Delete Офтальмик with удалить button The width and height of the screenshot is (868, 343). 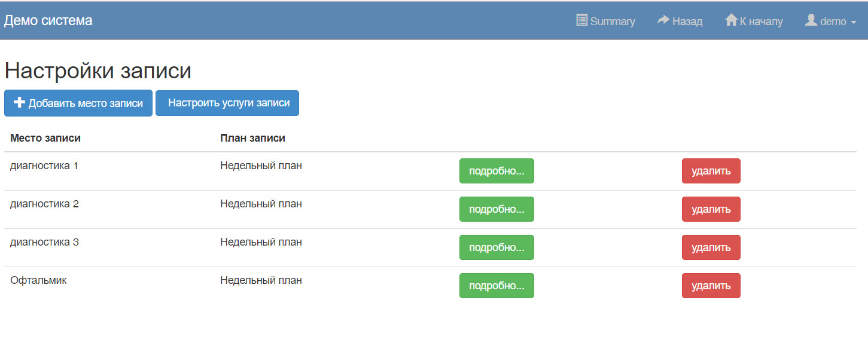711,286
